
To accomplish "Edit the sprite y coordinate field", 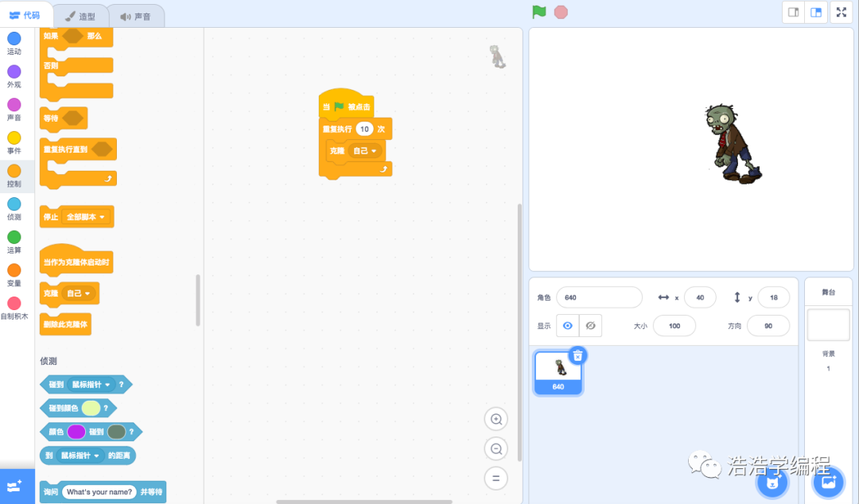I will [x=774, y=297].
